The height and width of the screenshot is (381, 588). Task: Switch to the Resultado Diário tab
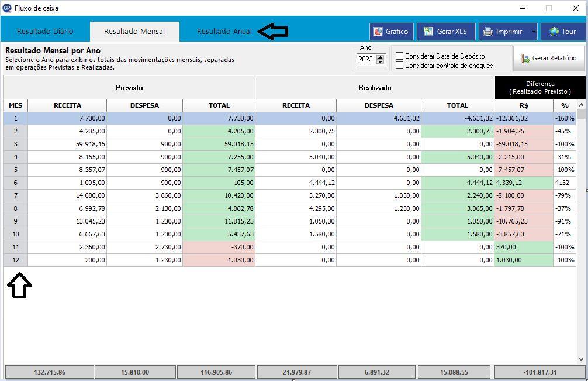pyautogui.click(x=45, y=32)
